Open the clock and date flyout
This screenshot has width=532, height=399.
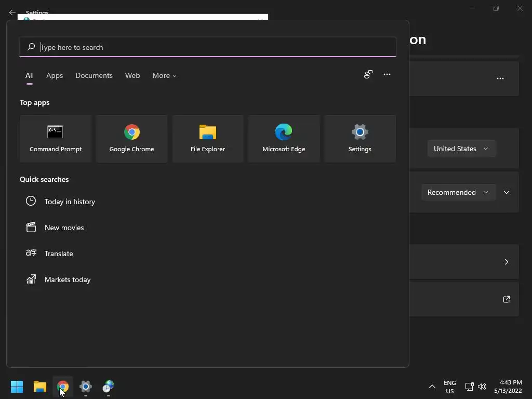pyautogui.click(x=508, y=387)
